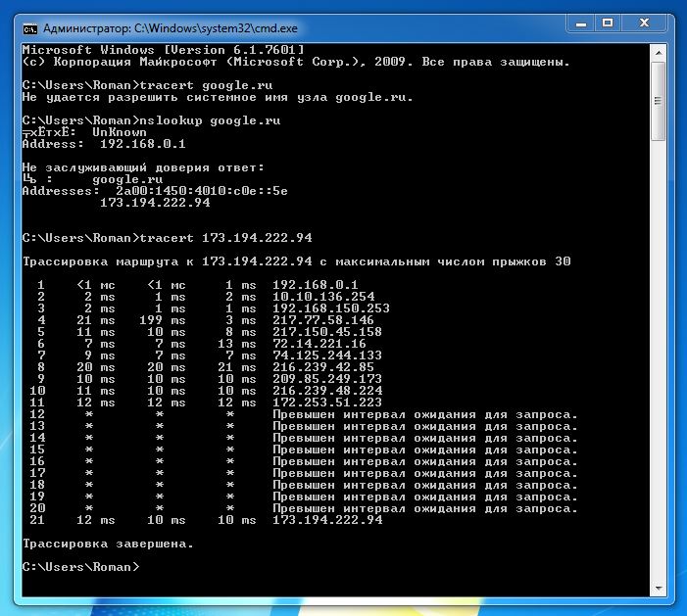The width and height of the screenshot is (687, 616).
Task: Click the address 173.194.222.94 under Addresses
Action: point(155,203)
